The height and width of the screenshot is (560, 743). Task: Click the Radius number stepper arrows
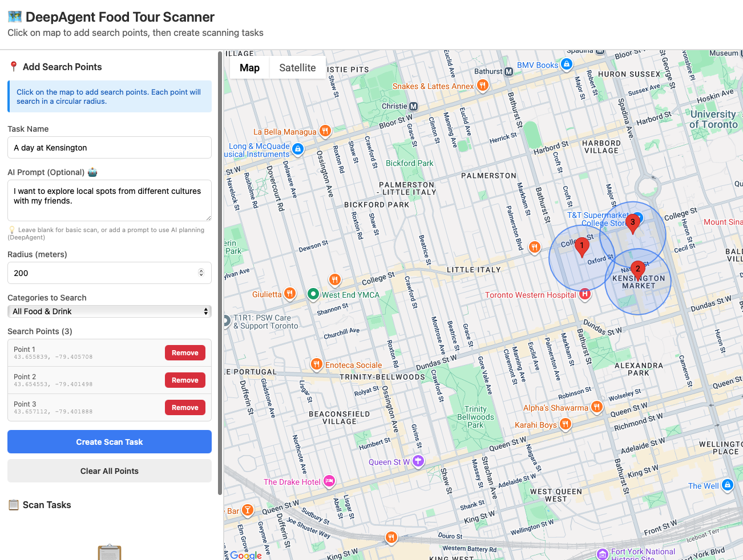tap(201, 273)
